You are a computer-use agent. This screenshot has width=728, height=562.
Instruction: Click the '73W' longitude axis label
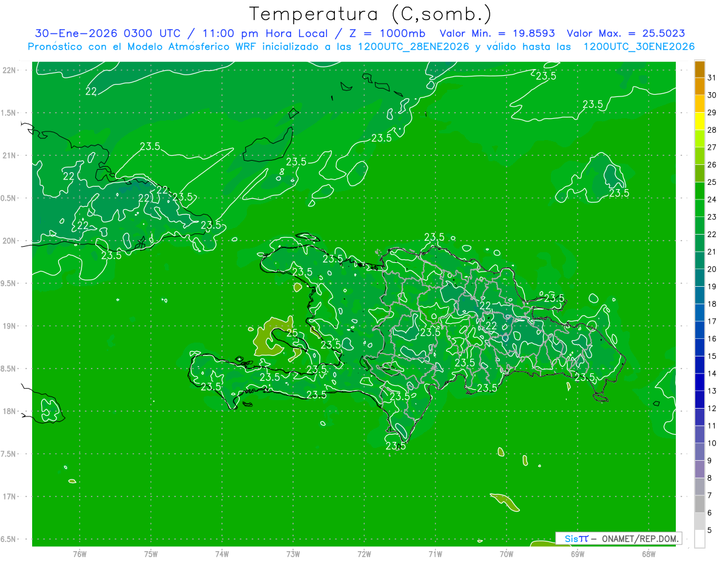click(293, 554)
